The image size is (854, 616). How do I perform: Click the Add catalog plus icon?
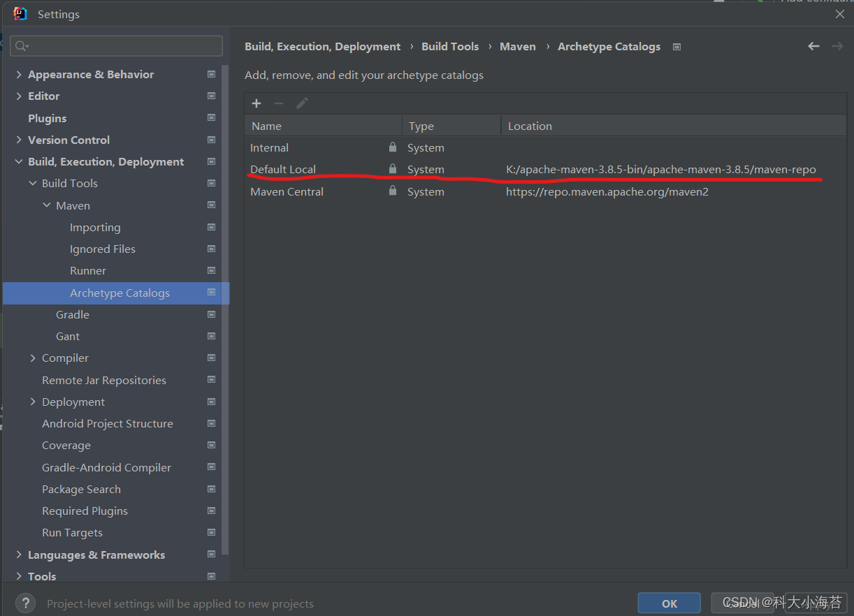(x=256, y=103)
